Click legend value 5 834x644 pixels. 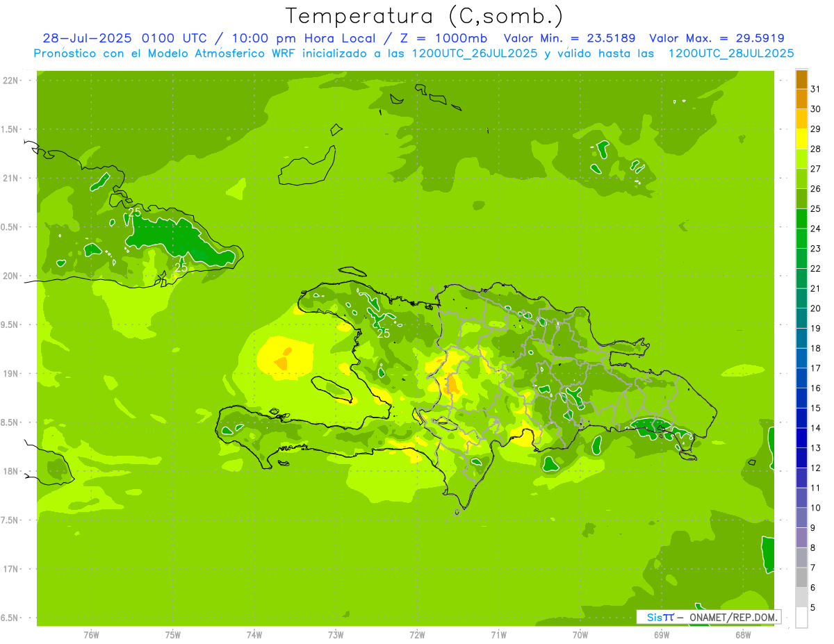click(x=814, y=607)
